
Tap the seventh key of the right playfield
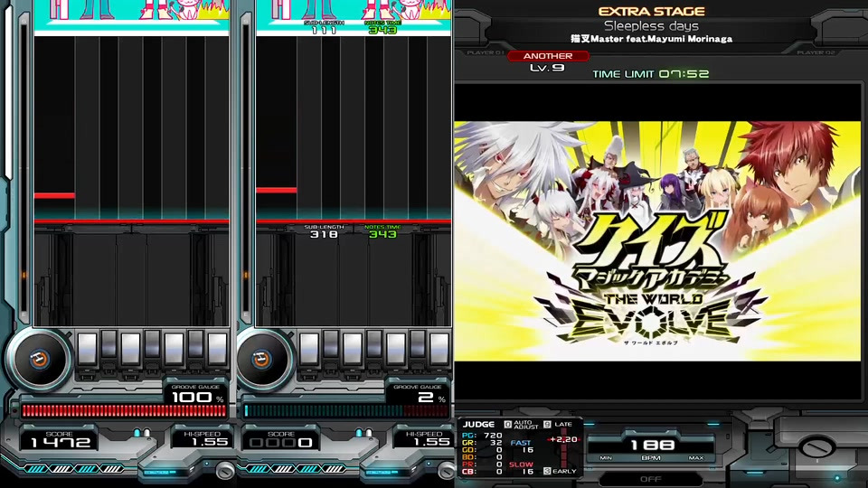coord(439,349)
